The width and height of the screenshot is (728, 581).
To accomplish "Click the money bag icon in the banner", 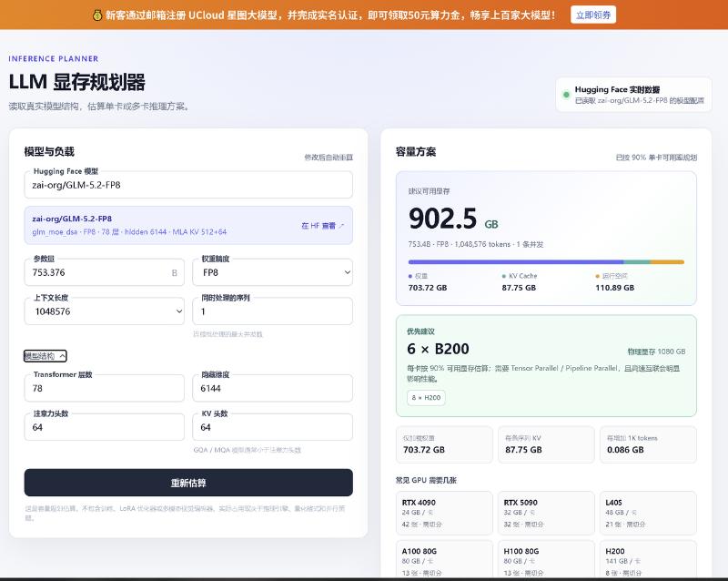I will pos(97,15).
